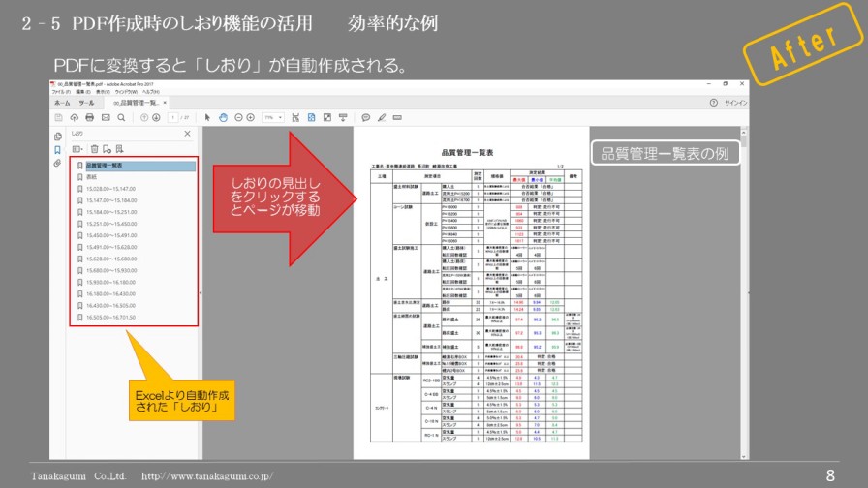The height and width of the screenshot is (488, 868).
Task: Select the Hand pan tool
Action: coord(222,117)
